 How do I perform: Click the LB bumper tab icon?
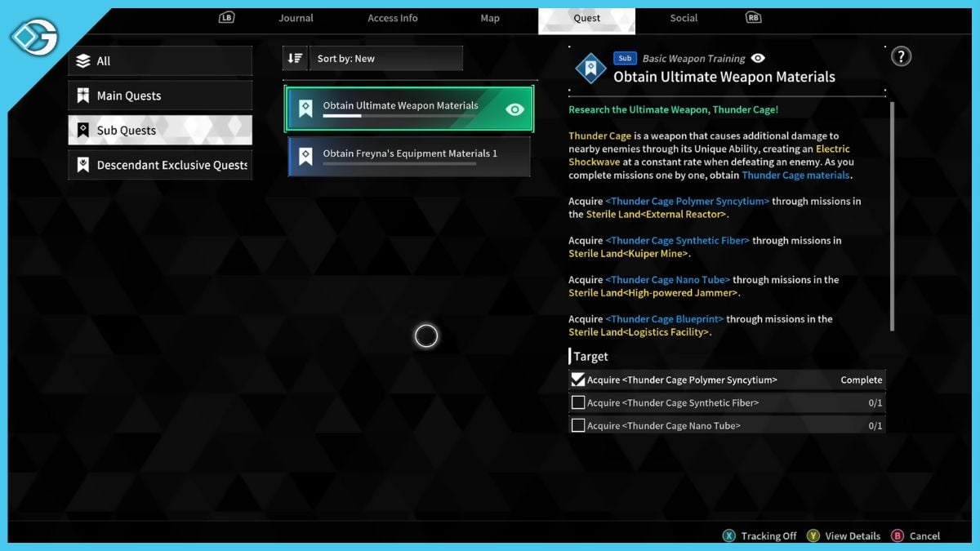click(x=226, y=17)
